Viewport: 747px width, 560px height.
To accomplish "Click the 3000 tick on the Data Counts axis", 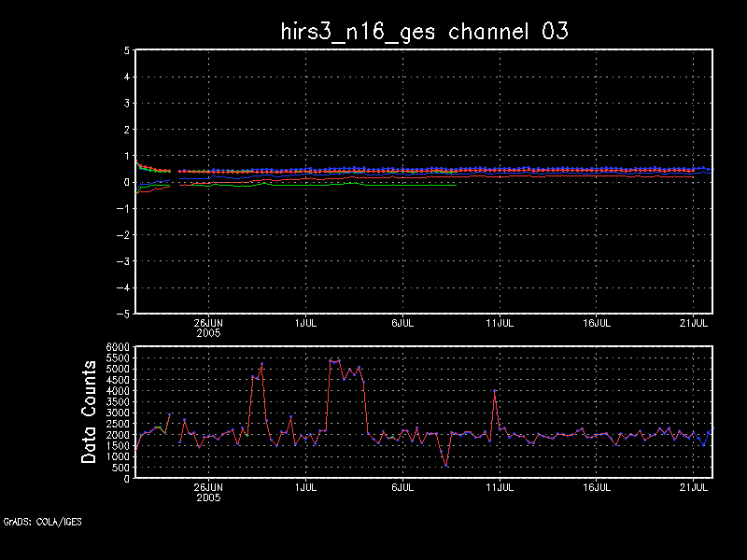I will click(x=119, y=413).
